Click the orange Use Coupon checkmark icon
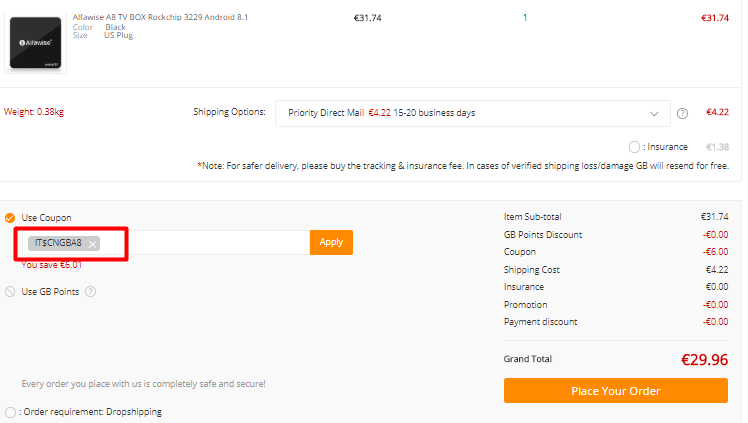The height and width of the screenshot is (423, 748). tap(10, 218)
